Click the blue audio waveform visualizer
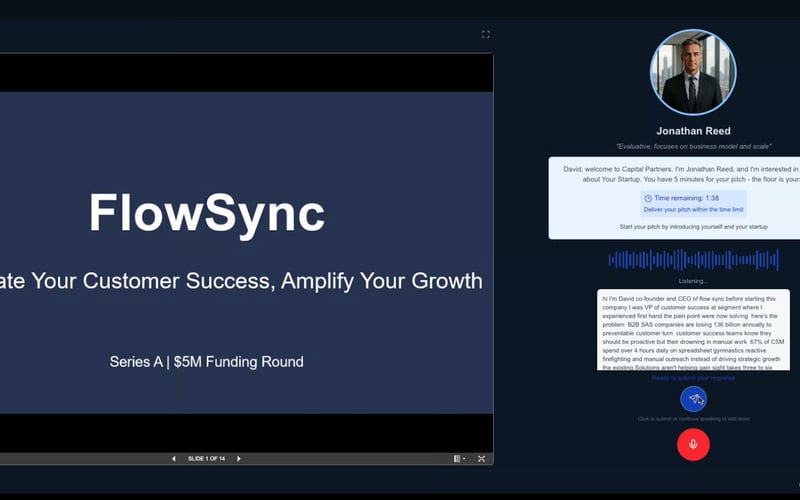This screenshot has height=500, width=800. tap(693, 260)
